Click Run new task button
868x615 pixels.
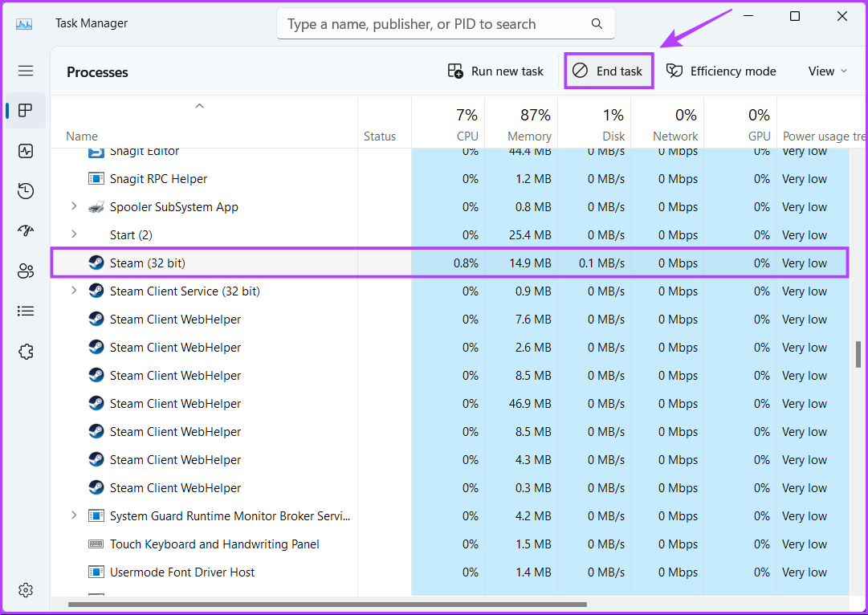pos(495,71)
